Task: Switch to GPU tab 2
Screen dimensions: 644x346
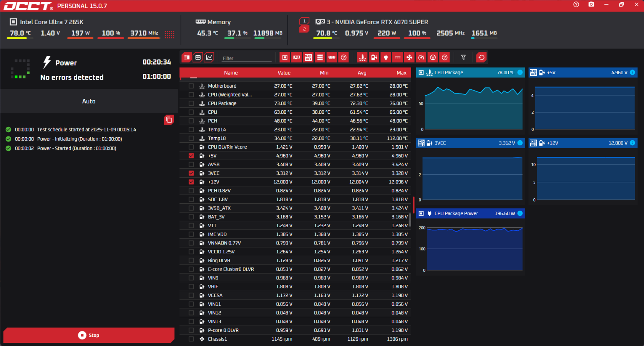Action: click(x=304, y=29)
